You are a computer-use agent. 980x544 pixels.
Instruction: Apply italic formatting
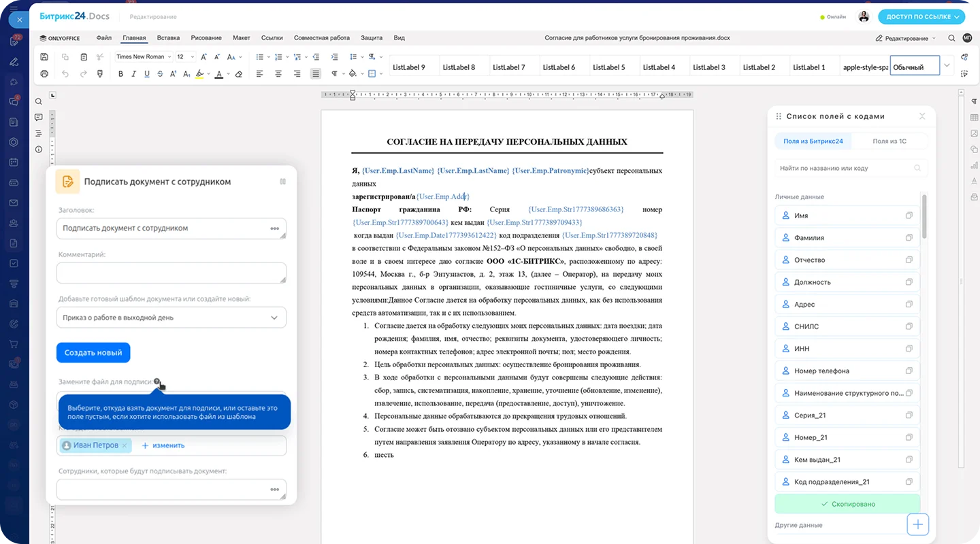tap(134, 73)
